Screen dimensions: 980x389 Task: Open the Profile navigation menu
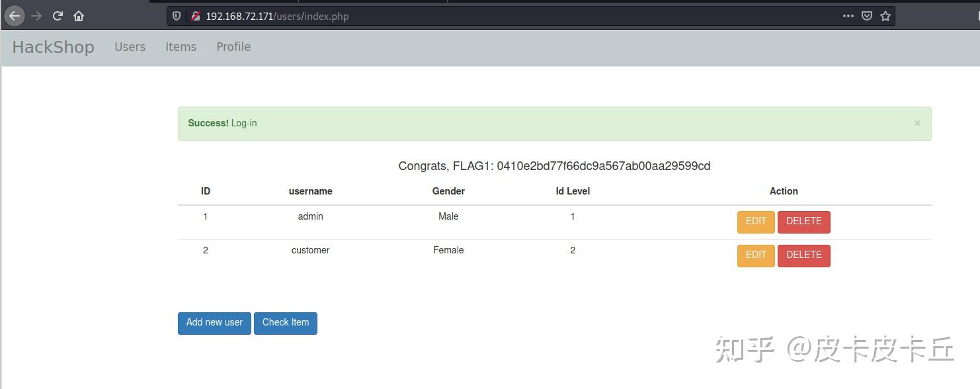(233, 46)
